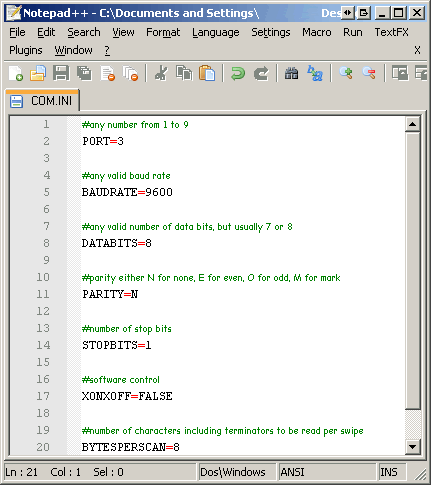Open the Macro menu
The image size is (431, 485).
[x=317, y=32]
